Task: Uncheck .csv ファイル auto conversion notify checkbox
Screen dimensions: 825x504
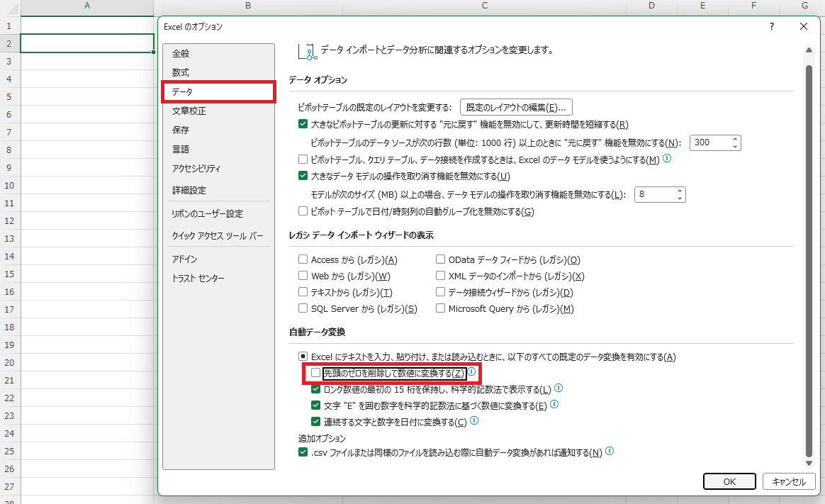Action: [x=303, y=452]
